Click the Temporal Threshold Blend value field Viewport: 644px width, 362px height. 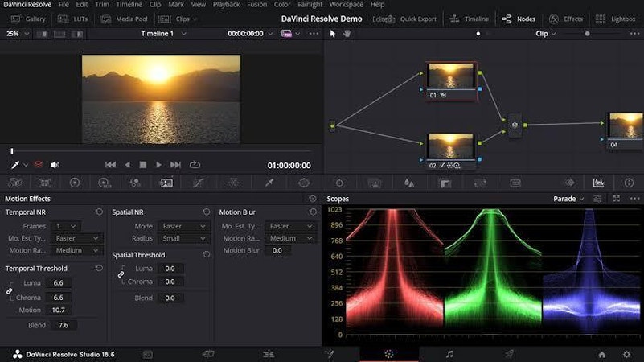[x=64, y=325]
